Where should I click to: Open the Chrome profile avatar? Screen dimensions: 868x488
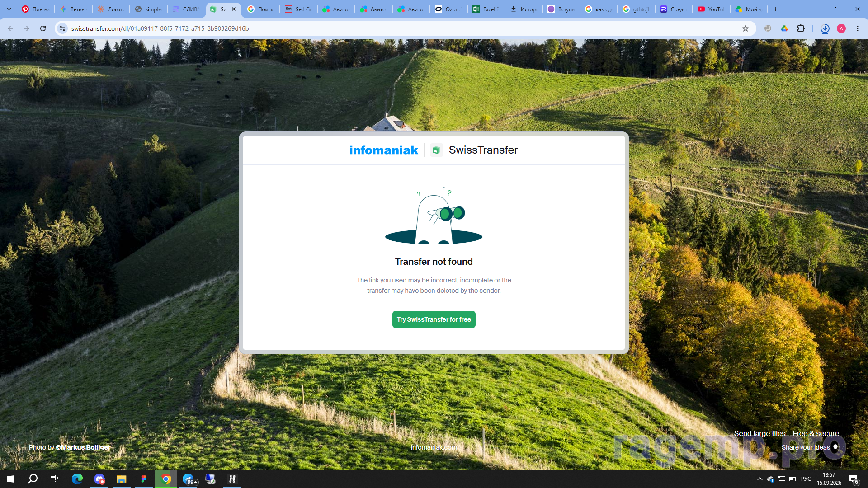click(841, 28)
